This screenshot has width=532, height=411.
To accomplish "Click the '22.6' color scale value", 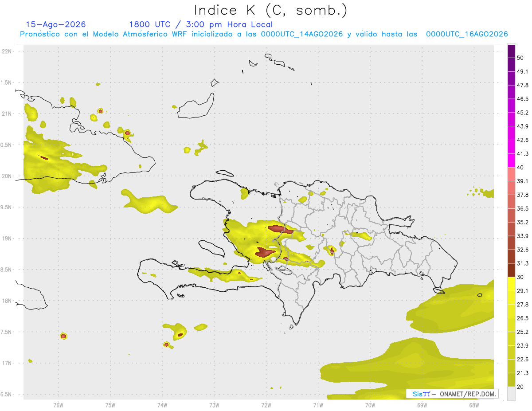I will pyautogui.click(x=522, y=359).
